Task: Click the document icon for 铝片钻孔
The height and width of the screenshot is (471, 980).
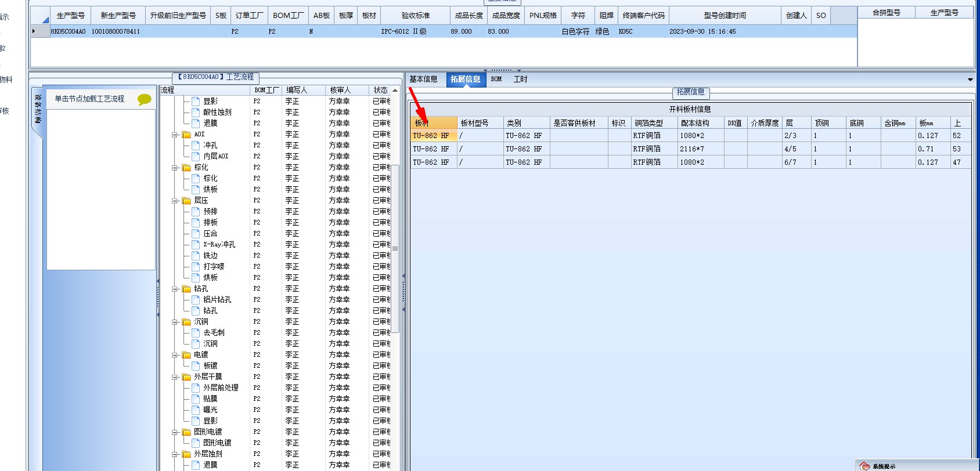Action: (x=196, y=299)
